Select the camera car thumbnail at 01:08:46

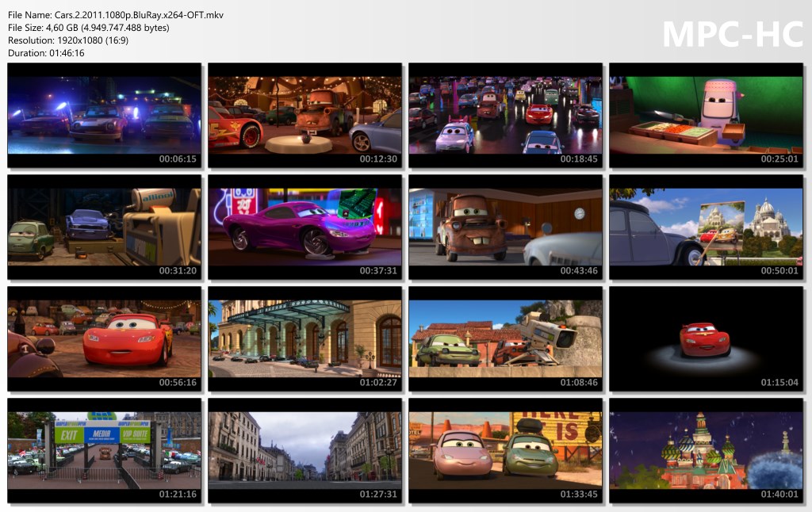505,339
